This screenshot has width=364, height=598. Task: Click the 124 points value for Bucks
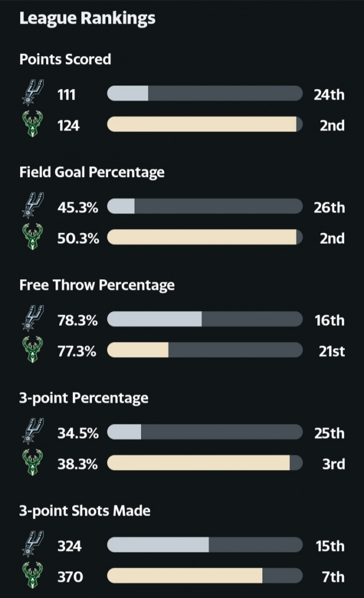69,126
